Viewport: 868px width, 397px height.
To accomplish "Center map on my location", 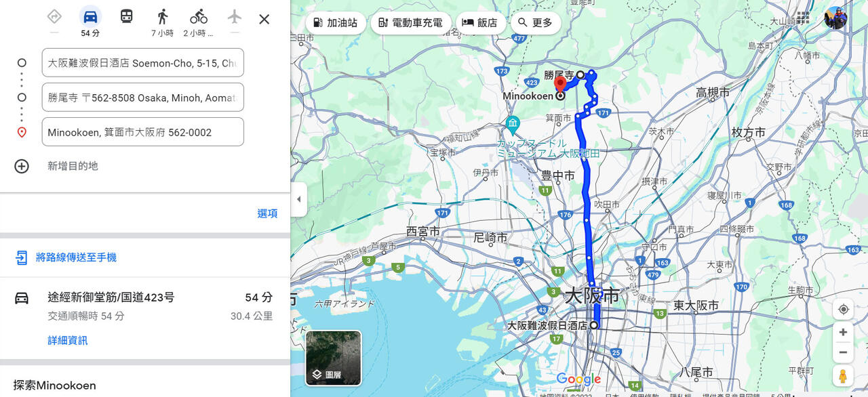I will (x=843, y=310).
